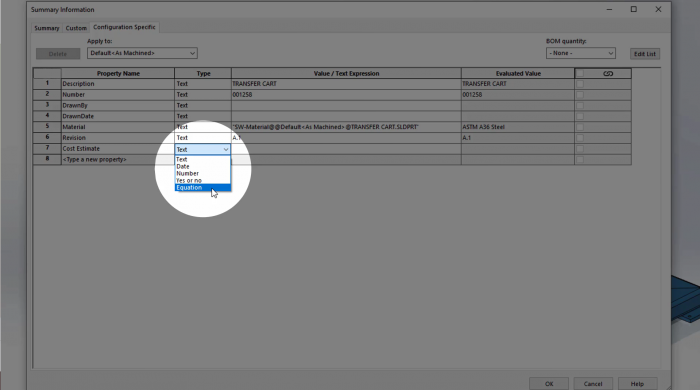The height and width of the screenshot is (390, 700).
Task: Check the link box for Number row
Action: pyautogui.click(x=579, y=95)
